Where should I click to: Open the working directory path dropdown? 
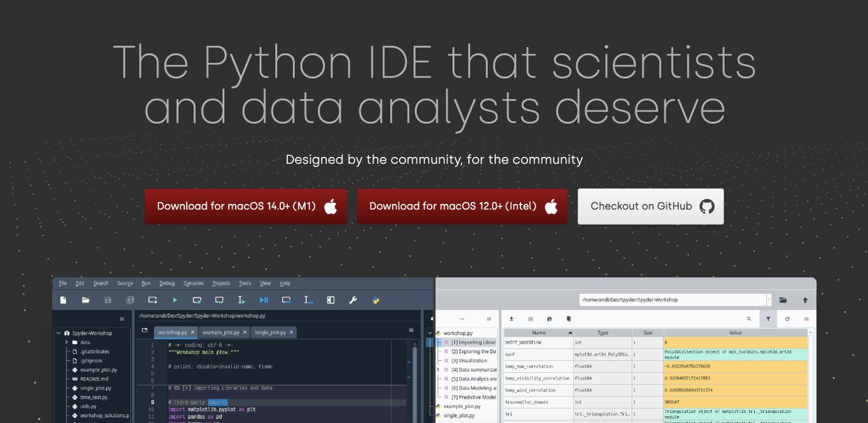point(769,300)
